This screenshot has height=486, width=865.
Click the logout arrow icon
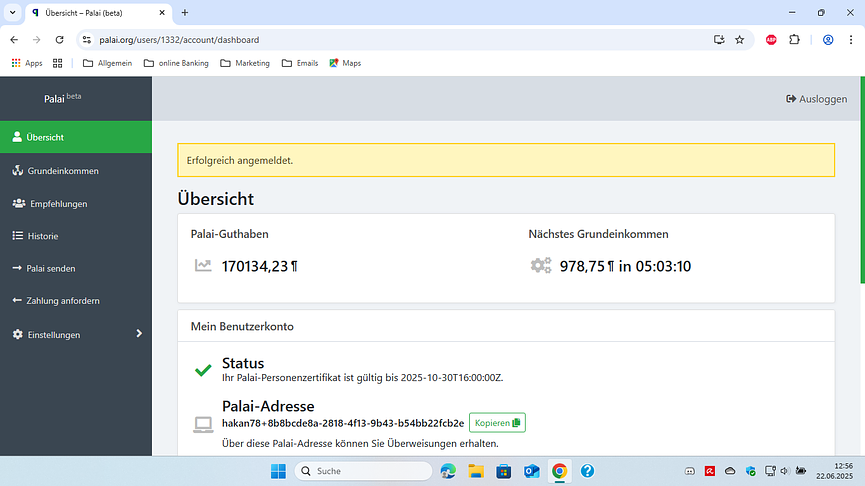(791, 99)
